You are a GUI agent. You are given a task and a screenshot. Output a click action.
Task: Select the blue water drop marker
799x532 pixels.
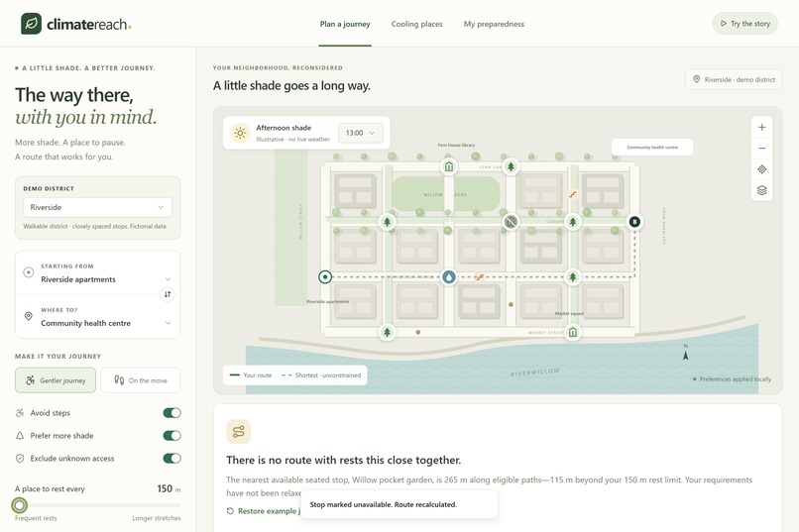point(449,277)
